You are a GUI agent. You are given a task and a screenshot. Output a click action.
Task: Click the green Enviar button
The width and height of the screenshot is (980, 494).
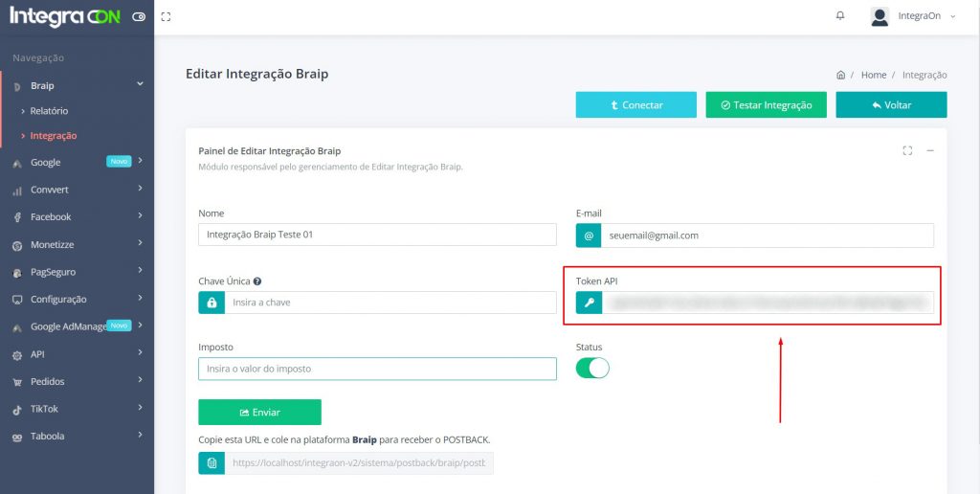(259, 412)
